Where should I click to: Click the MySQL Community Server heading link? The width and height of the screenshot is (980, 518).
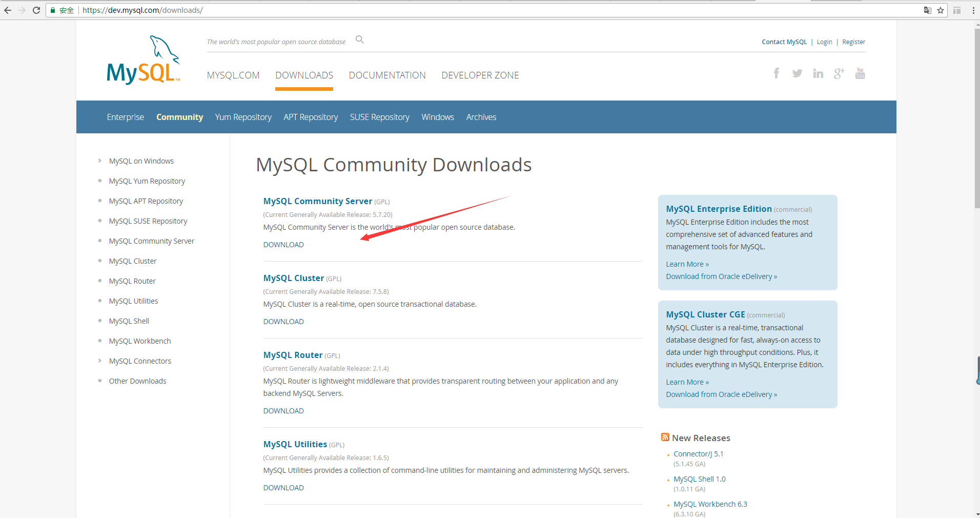(x=318, y=201)
